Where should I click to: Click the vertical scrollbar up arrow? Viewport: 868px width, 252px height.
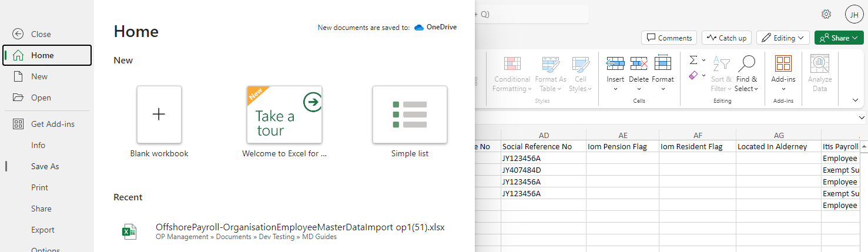863,146
